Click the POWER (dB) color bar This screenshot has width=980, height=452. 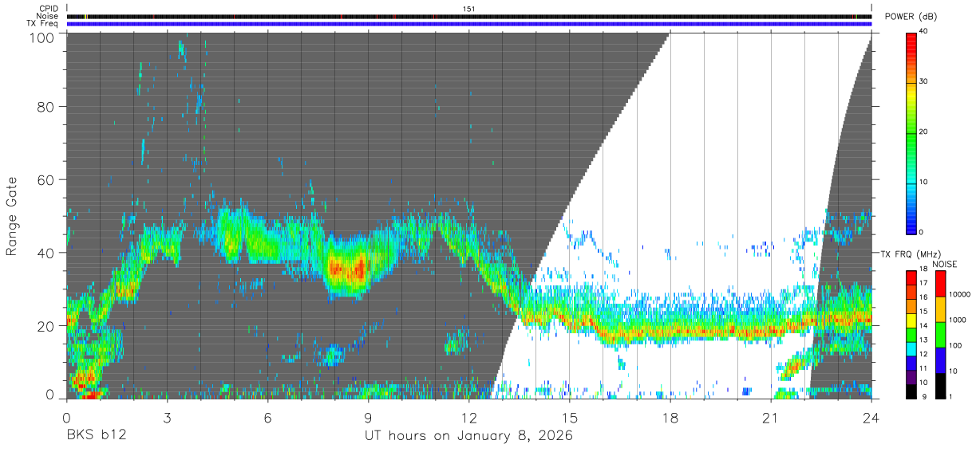coord(912,132)
